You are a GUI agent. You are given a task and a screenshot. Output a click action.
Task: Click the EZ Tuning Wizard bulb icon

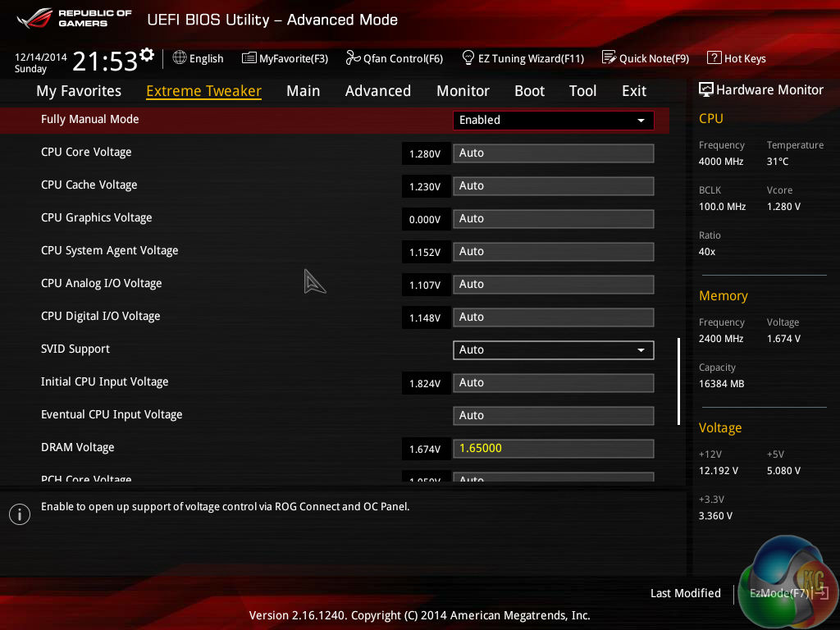click(468, 57)
